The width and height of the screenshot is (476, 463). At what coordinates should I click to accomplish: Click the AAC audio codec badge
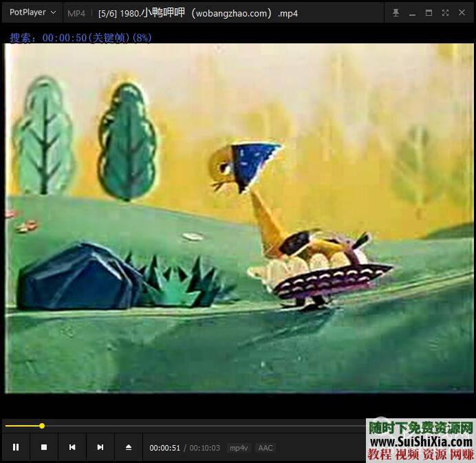coord(266,448)
